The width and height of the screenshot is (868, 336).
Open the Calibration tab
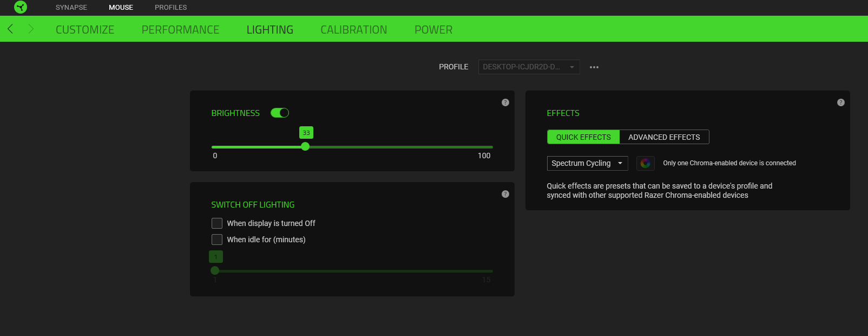coord(353,30)
